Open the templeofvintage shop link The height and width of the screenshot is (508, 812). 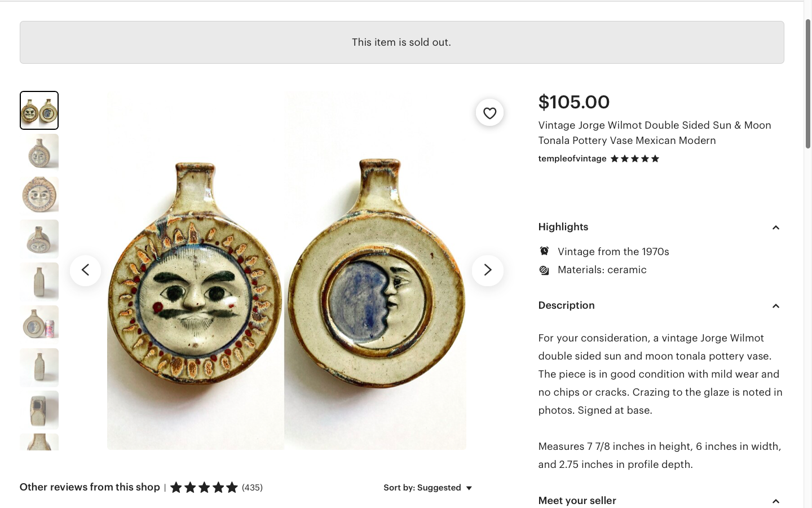pos(572,159)
